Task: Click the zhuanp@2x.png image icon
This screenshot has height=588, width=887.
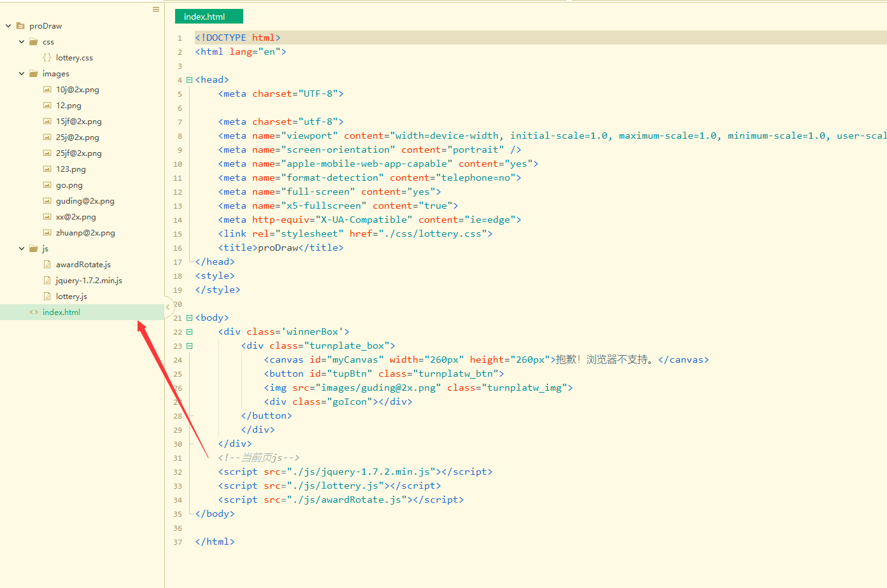Action: pos(47,233)
